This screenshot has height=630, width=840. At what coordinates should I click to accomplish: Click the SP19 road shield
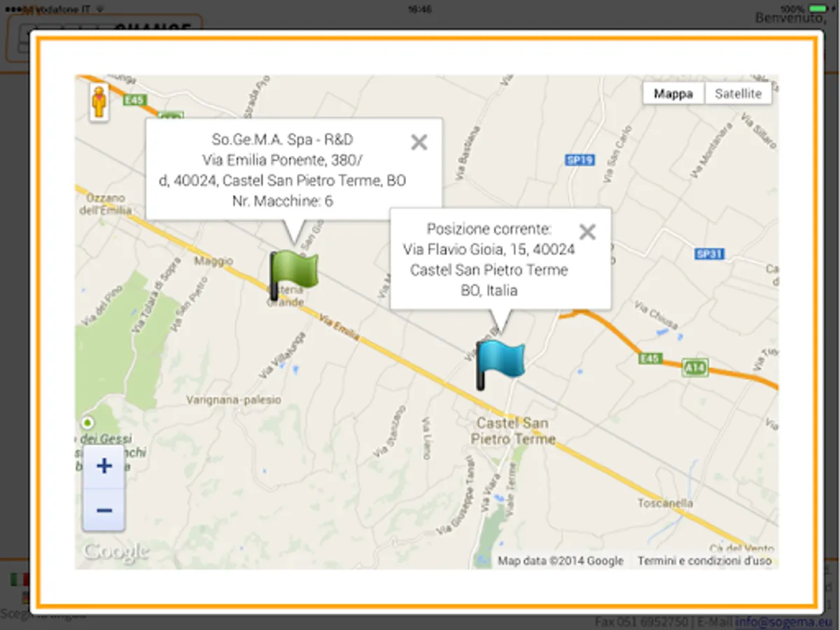point(580,160)
